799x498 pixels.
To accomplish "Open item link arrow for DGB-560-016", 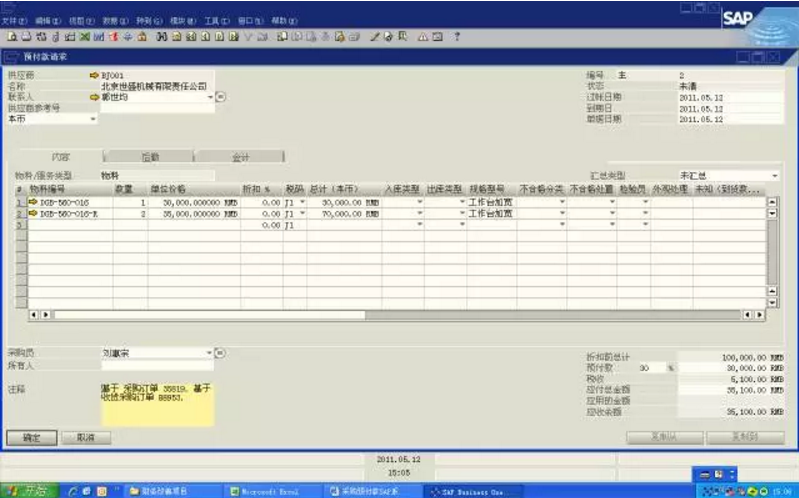I will (x=33, y=202).
